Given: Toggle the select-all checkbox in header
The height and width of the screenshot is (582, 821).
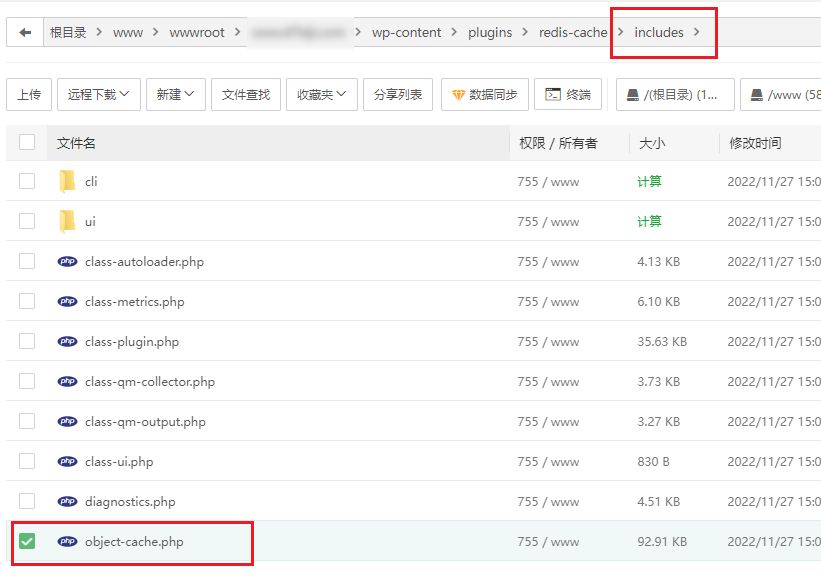Looking at the screenshot, I should [27, 142].
